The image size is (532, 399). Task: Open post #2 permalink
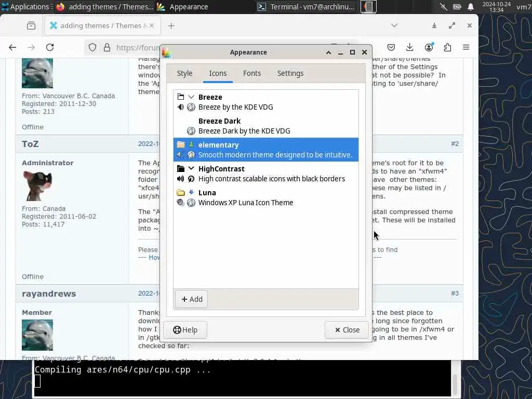455,144
